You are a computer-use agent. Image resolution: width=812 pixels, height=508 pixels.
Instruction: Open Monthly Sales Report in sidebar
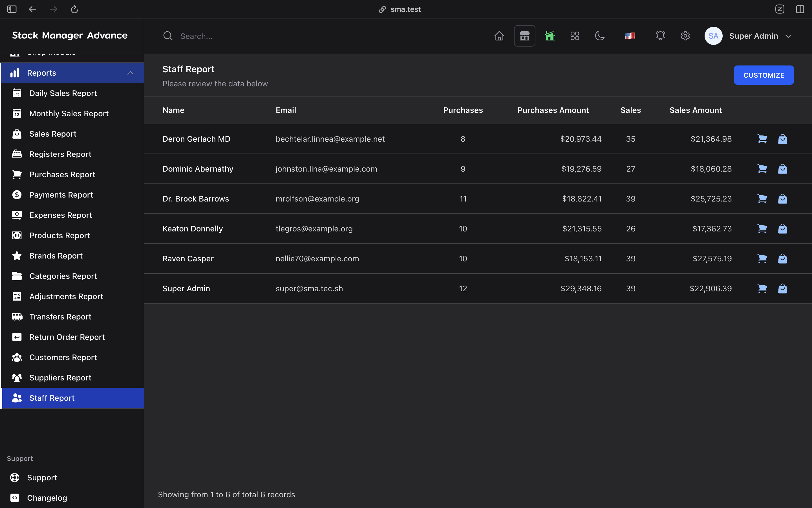[72, 113]
